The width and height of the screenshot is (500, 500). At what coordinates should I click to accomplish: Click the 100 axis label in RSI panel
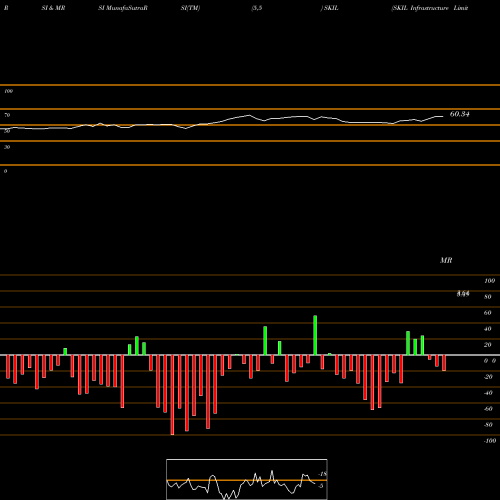[x=9, y=91]
